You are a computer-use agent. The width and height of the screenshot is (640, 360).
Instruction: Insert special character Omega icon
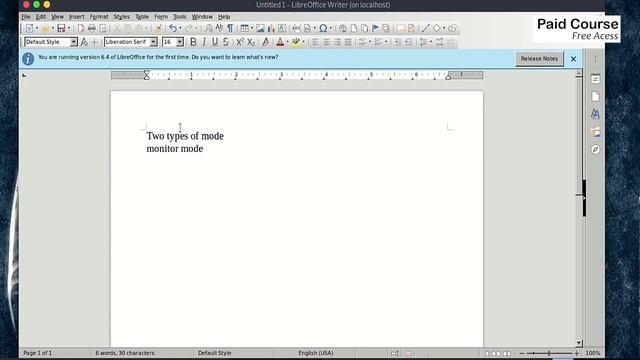323,28
